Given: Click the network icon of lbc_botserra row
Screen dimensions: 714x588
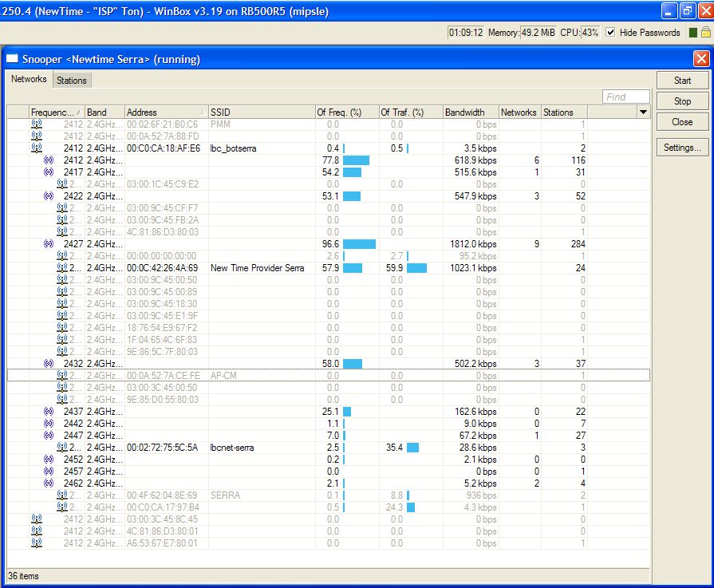Looking at the screenshot, I should click(37, 148).
